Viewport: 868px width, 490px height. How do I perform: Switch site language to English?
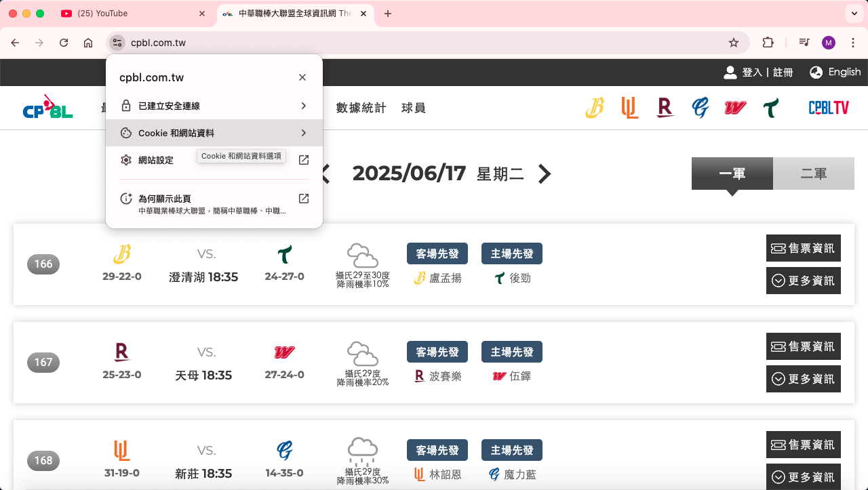click(835, 72)
